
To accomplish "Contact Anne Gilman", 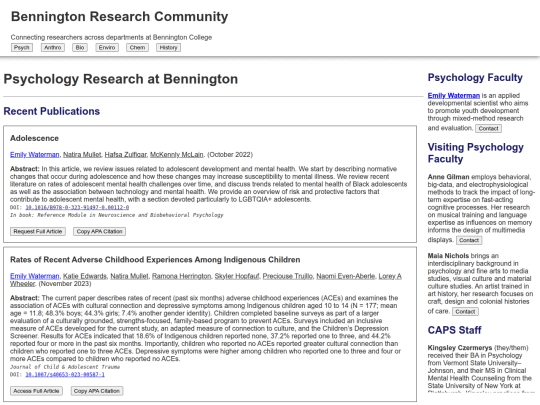I will [x=469, y=240].
